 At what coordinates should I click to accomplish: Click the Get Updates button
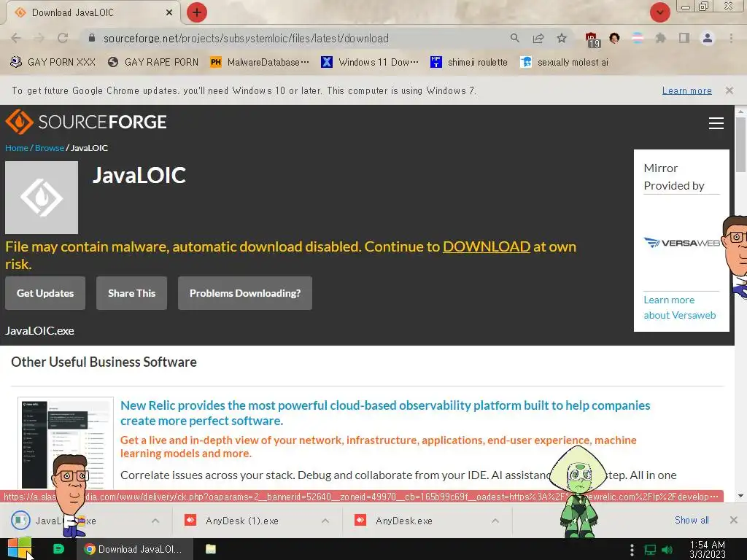(45, 293)
